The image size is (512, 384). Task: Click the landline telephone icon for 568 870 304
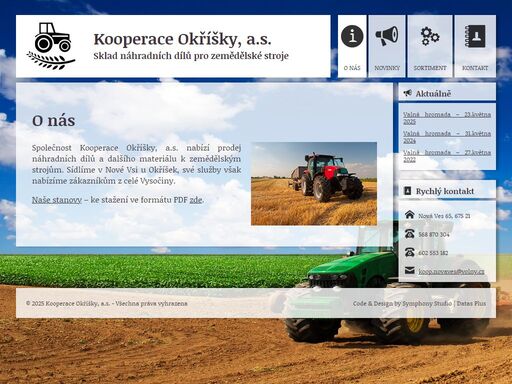point(409,234)
